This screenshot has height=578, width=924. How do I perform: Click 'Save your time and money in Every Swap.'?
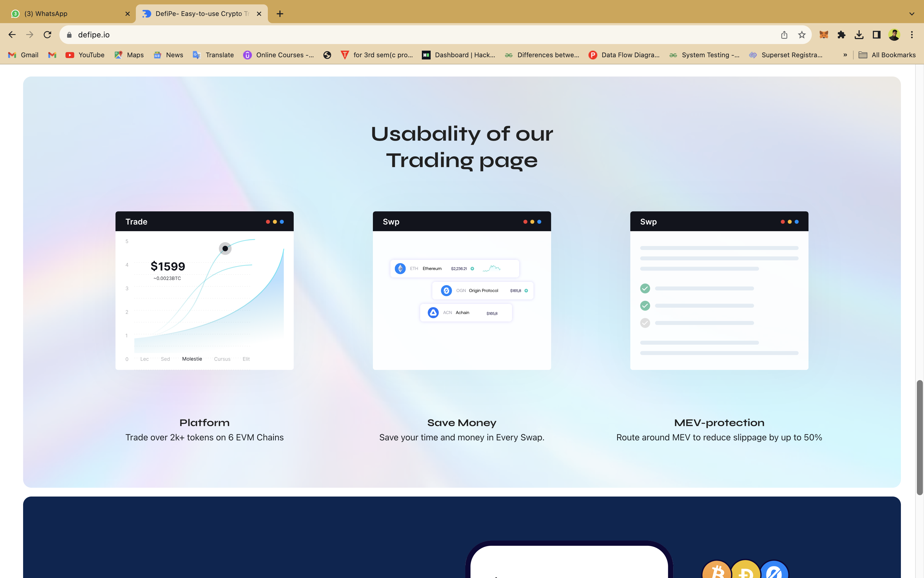[462, 437]
